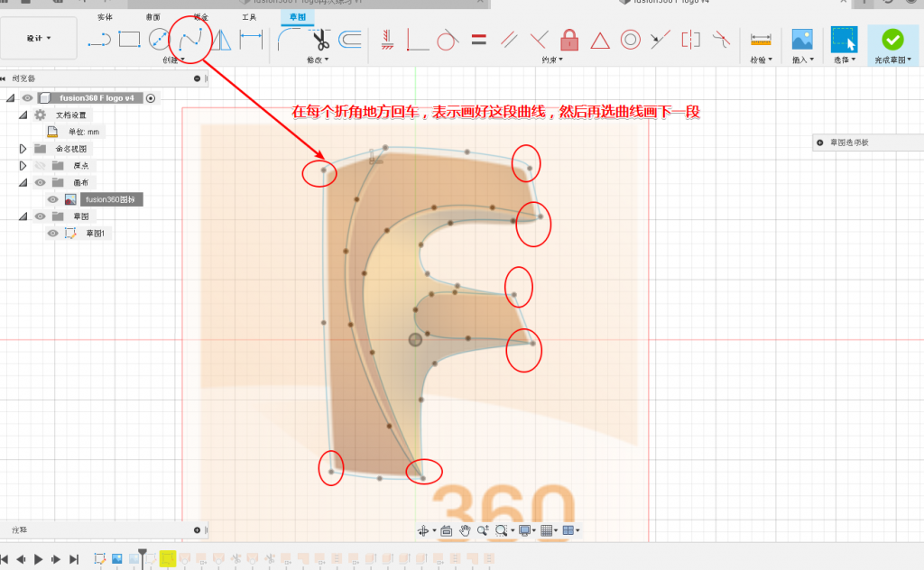Select the Spline curve tool
The image size is (924, 570).
[191, 40]
